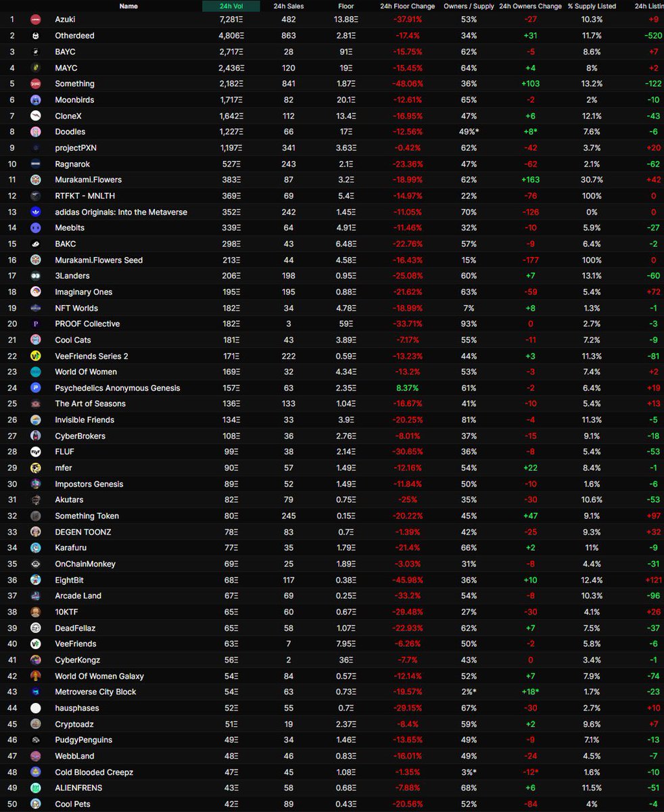
Task: Click the MAYC collection logo icon
Action: click(36, 68)
